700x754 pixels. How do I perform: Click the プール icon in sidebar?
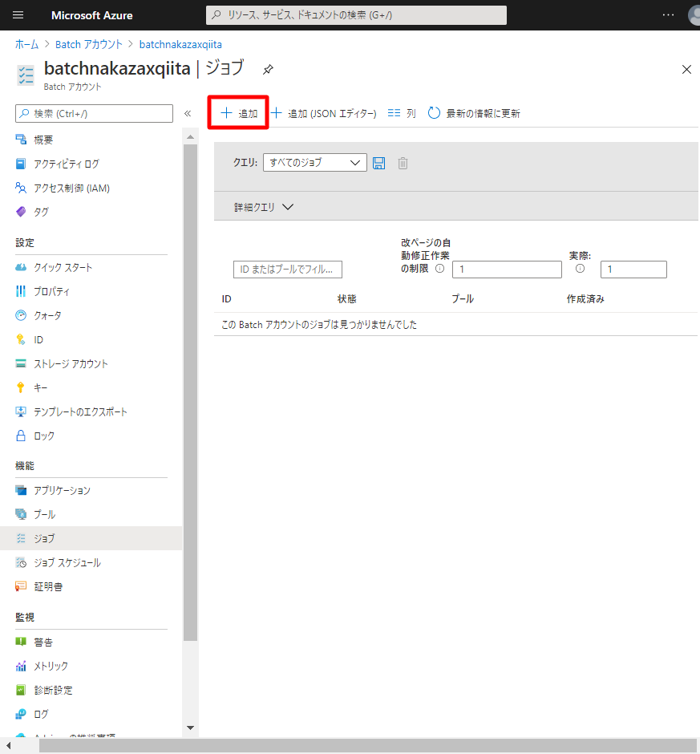[21, 514]
